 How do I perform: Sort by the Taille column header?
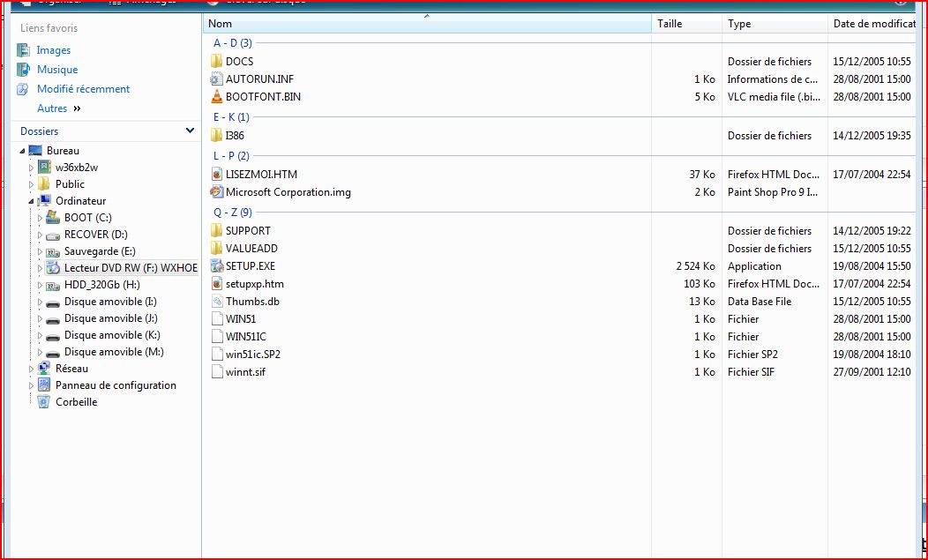(686, 24)
